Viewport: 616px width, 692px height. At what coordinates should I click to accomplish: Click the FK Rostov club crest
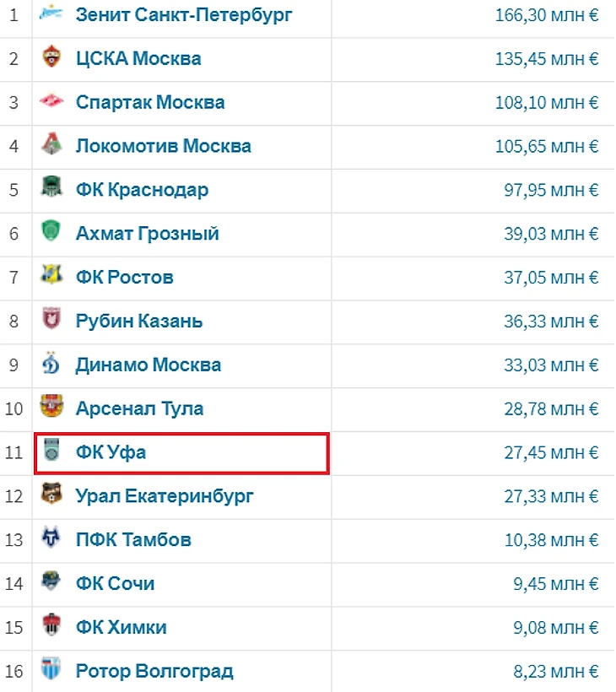52,277
